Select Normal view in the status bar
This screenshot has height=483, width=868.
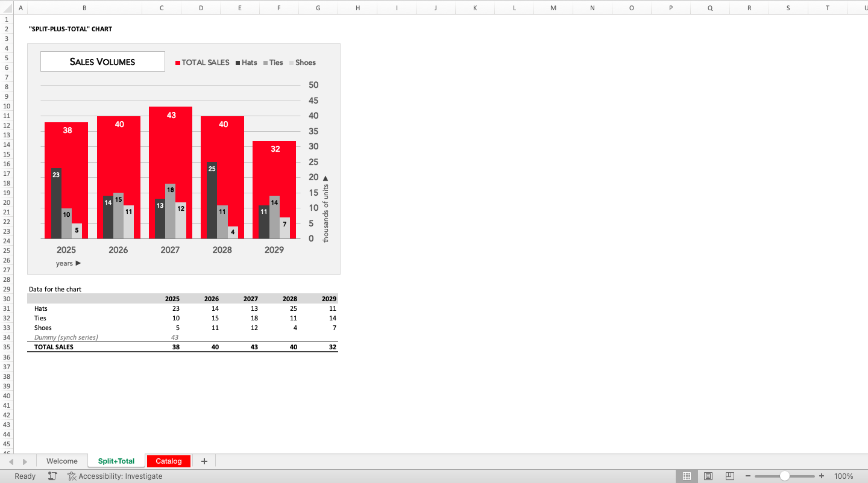click(x=687, y=476)
